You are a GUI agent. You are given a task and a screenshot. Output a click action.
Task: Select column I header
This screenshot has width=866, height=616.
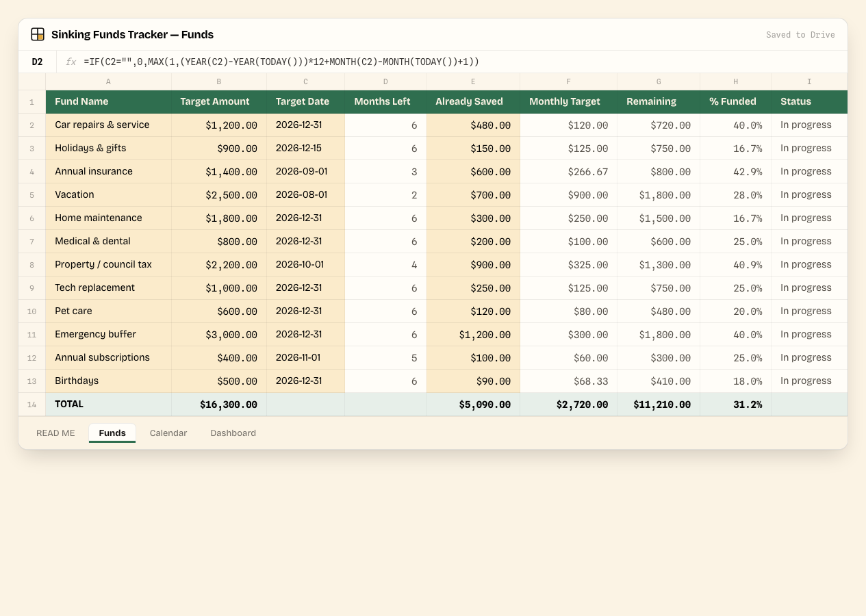(809, 81)
